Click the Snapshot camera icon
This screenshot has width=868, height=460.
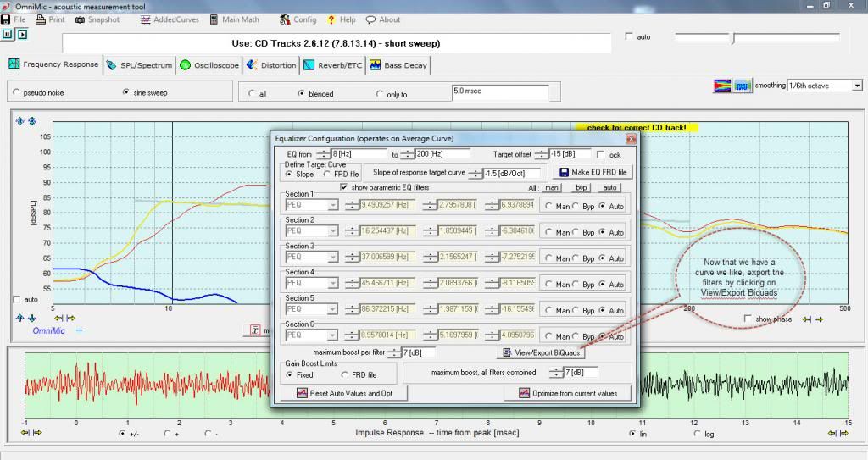[x=81, y=19]
